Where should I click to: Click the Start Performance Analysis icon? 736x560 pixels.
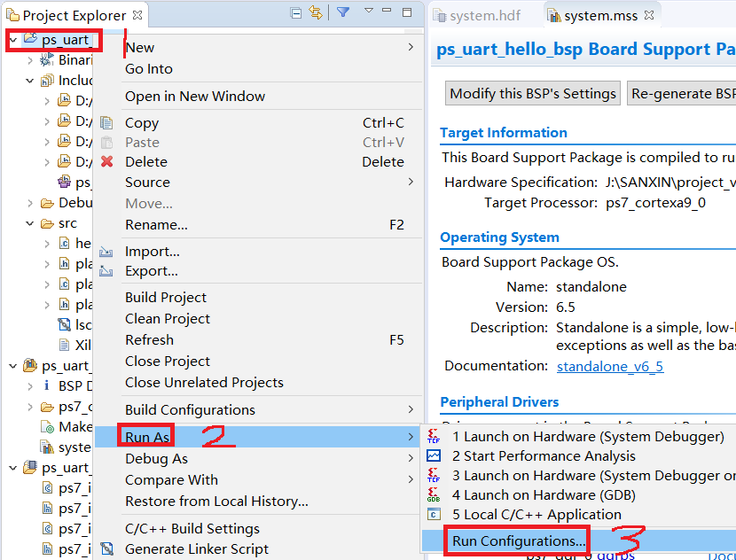point(434,456)
